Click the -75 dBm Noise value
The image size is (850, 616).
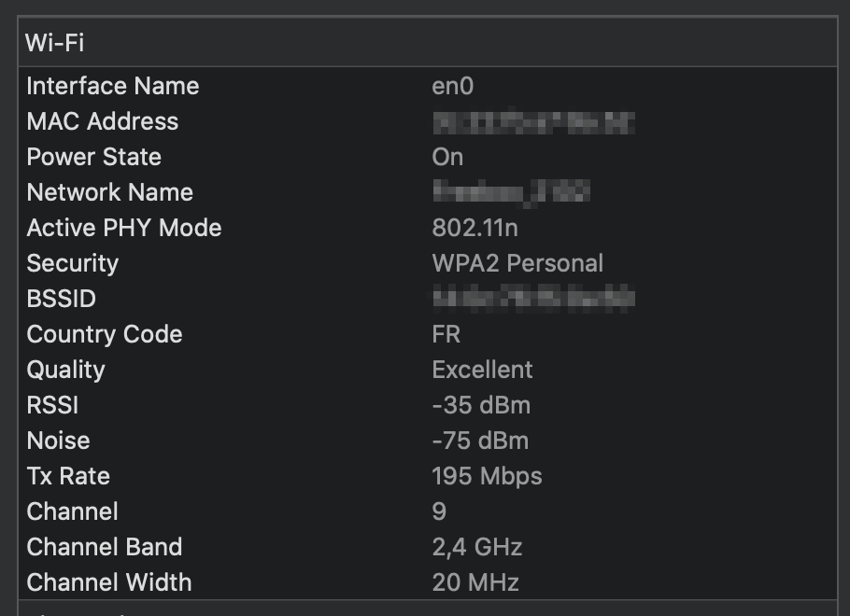point(480,441)
